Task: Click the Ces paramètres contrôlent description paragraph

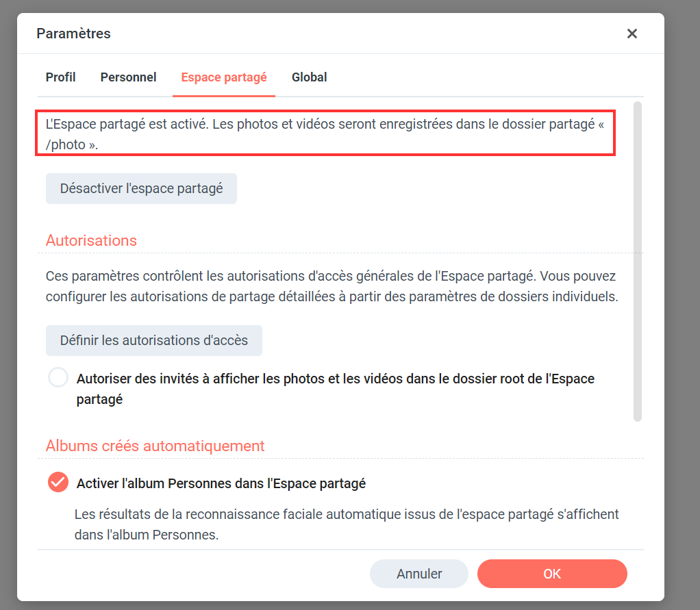Action: (332, 286)
